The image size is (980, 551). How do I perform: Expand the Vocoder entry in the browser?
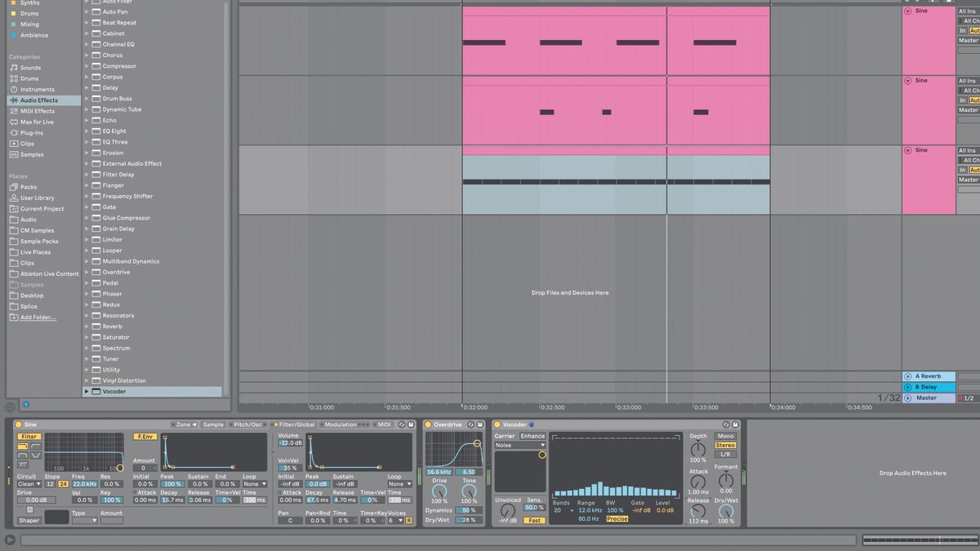point(87,391)
